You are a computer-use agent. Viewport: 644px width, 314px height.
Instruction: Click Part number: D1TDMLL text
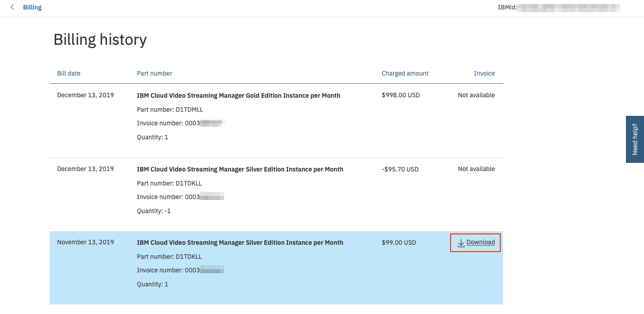170,109
